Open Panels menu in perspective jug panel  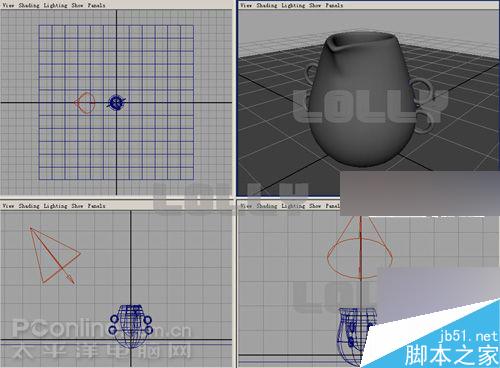(x=334, y=5)
